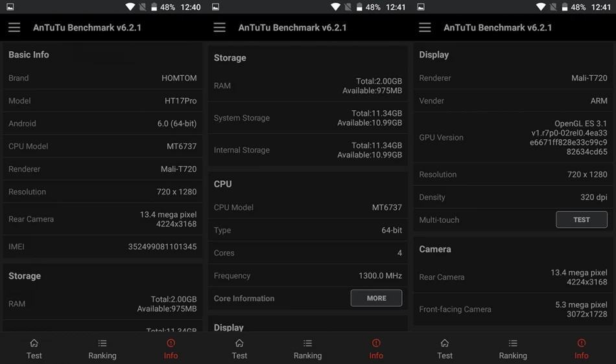The image size is (616, 364).
Task: Open hamburger menu in right screen
Action: (x=425, y=27)
